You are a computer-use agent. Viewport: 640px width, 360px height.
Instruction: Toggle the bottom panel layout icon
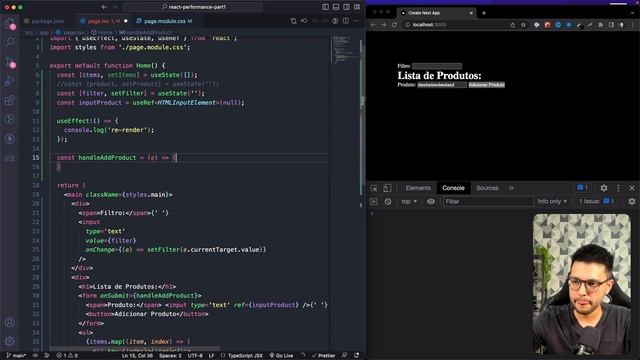pyautogui.click(x=336, y=7)
